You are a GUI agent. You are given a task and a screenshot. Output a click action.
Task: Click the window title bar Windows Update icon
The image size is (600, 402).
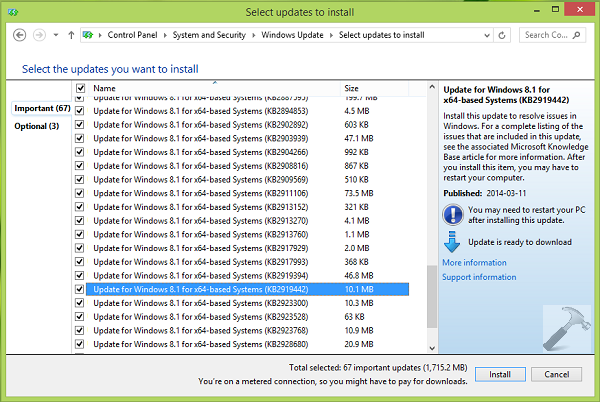13,12
